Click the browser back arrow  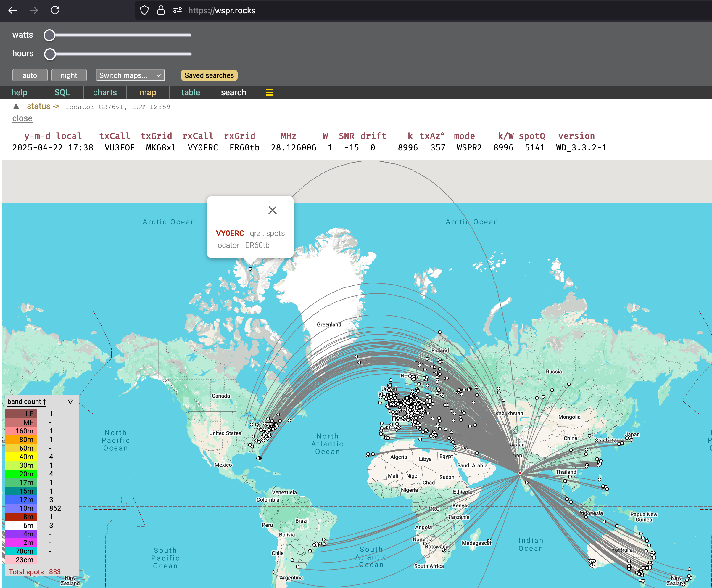(x=12, y=10)
